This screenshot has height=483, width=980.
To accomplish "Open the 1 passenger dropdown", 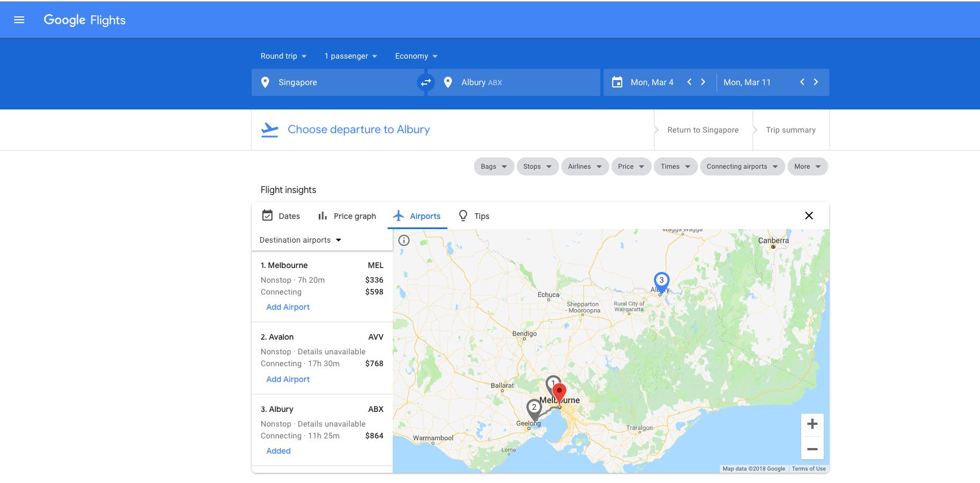I will tap(351, 56).
